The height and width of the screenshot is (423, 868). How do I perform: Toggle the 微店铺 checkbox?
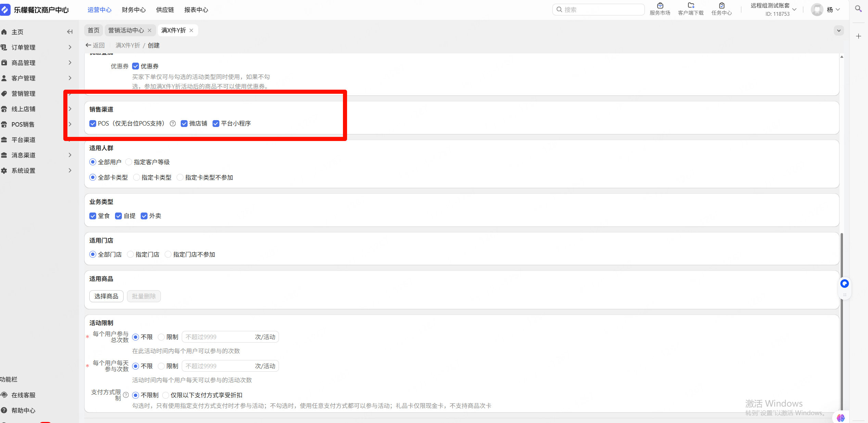pos(184,124)
